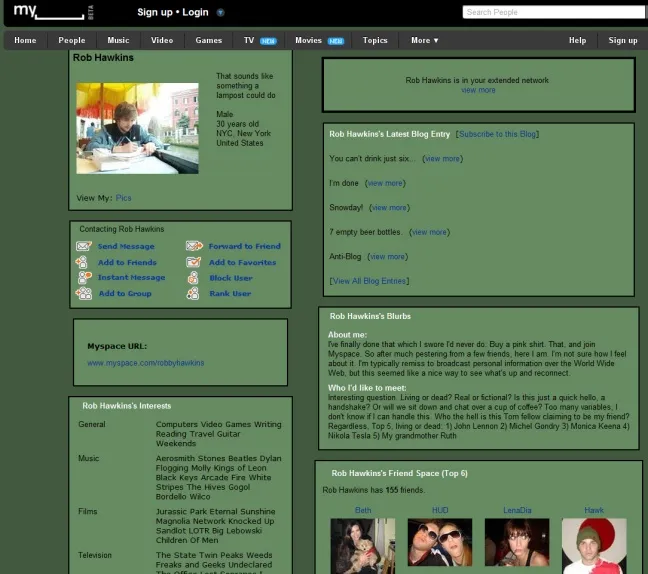Viewport: 648px width, 574px height.
Task: Click the Rank User icon
Action: pos(193,293)
